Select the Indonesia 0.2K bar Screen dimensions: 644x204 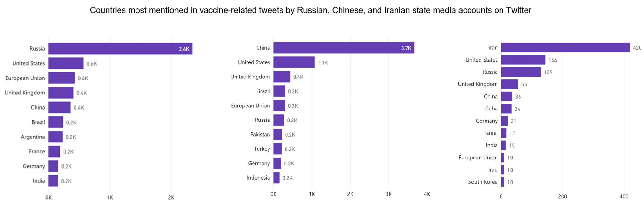coord(276,178)
